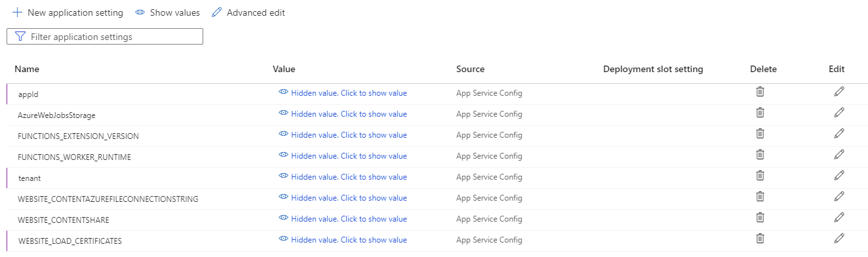868x257 pixels.
Task: Click the Source column header
Action: [x=471, y=69]
